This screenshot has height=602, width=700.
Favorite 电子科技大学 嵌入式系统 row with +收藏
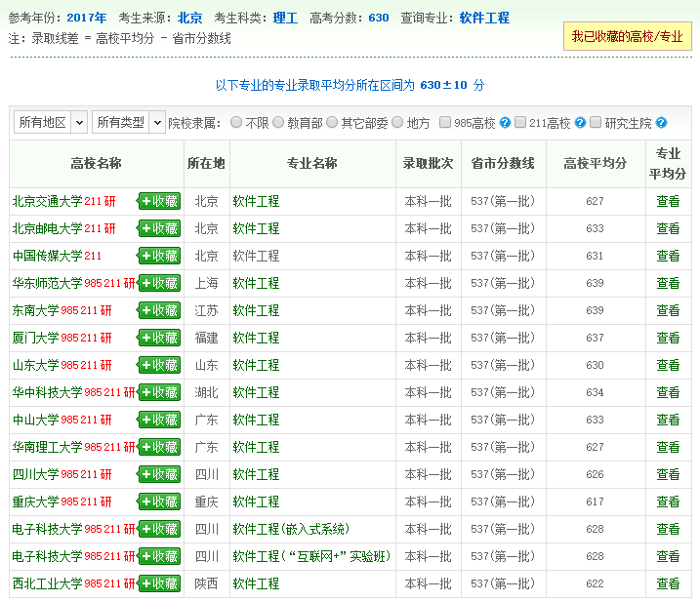[x=159, y=529]
